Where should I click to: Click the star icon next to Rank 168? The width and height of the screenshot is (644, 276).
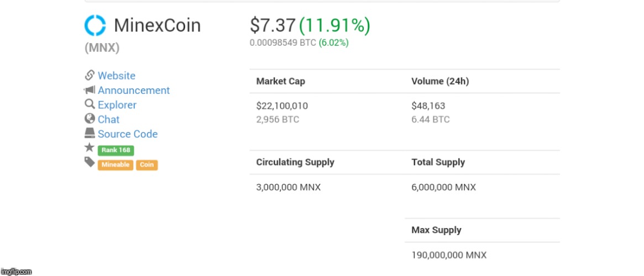tap(90, 147)
